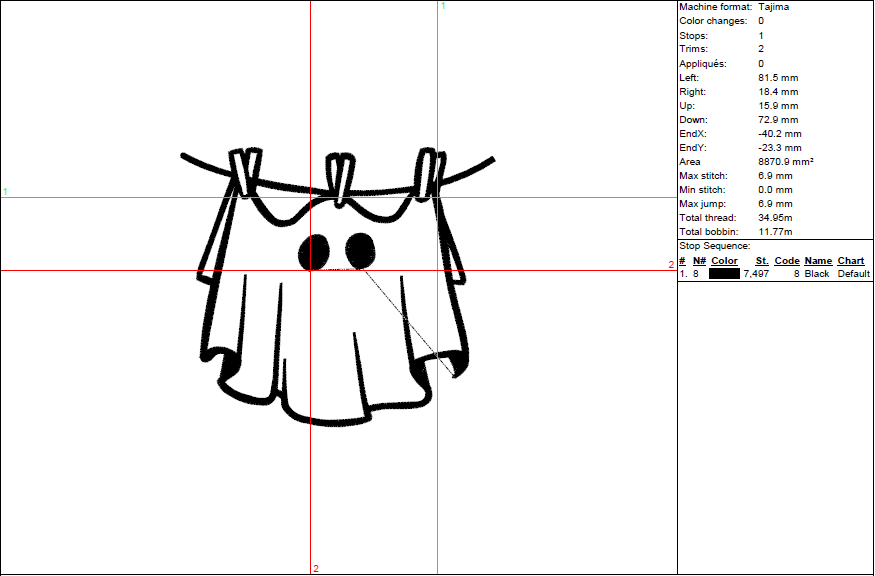The width and height of the screenshot is (875, 576).
Task: Select the 7,497 stitch count value
Action: 756,274
